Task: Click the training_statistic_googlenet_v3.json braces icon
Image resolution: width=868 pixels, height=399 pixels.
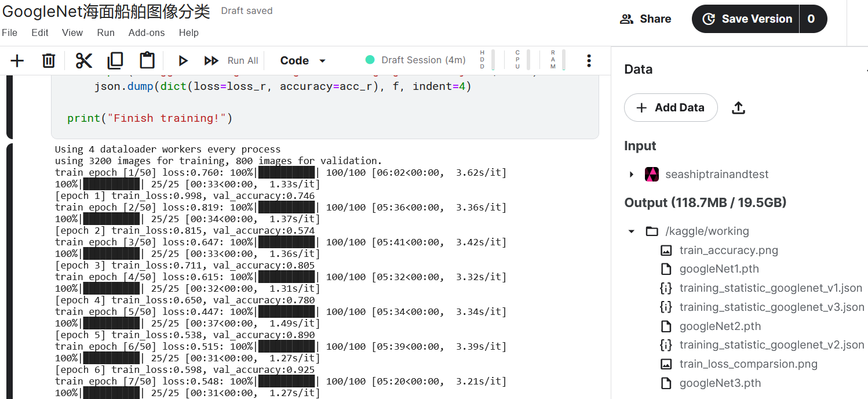Action: click(666, 307)
